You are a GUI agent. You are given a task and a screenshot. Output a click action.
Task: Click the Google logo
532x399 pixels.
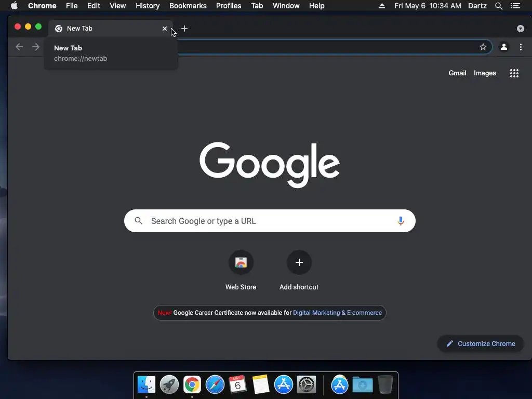pyautogui.click(x=270, y=165)
